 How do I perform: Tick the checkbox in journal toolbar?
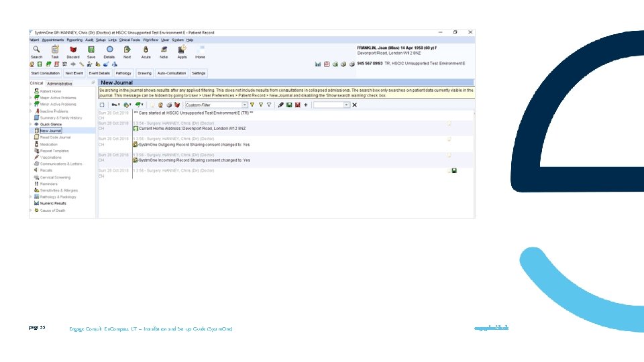(x=102, y=105)
